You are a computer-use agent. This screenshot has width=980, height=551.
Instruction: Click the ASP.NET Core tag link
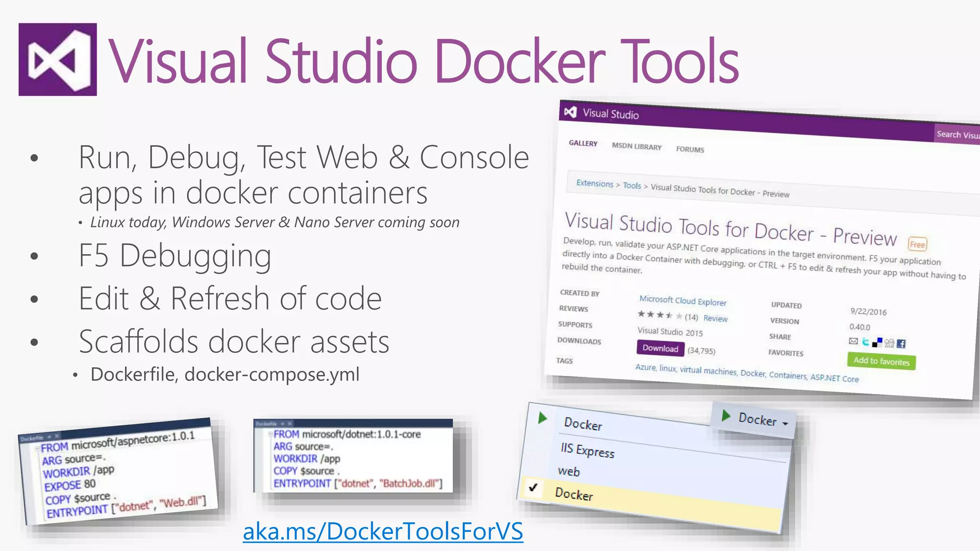835,378
